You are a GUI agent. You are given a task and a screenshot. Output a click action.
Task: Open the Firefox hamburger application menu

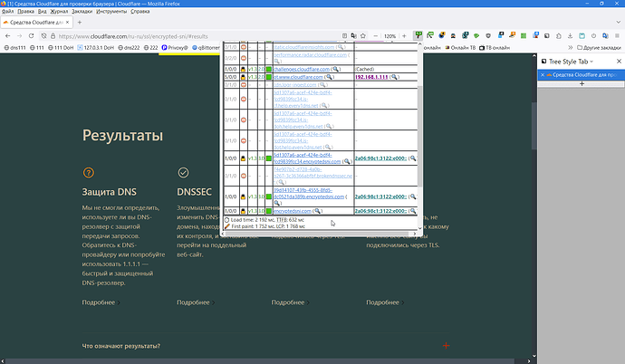tap(617, 36)
